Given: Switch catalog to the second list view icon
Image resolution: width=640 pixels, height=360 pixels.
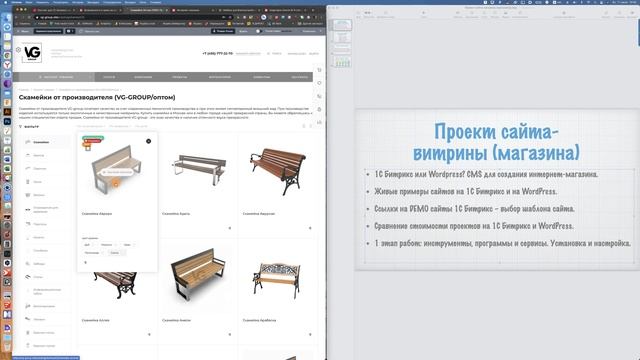Looking at the screenshot, I should [x=311, y=126].
